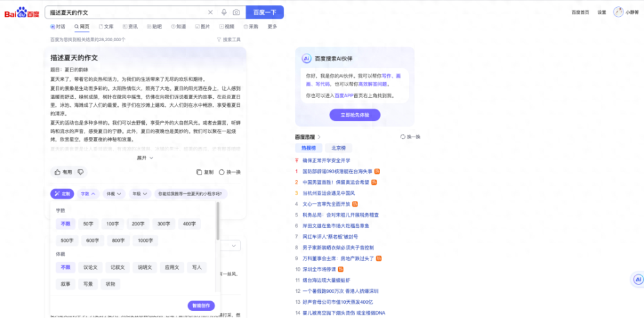The height and width of the screenshot is (318, 644).
Task: Switch to the 北京榜 tab
Action: point(339,148)
